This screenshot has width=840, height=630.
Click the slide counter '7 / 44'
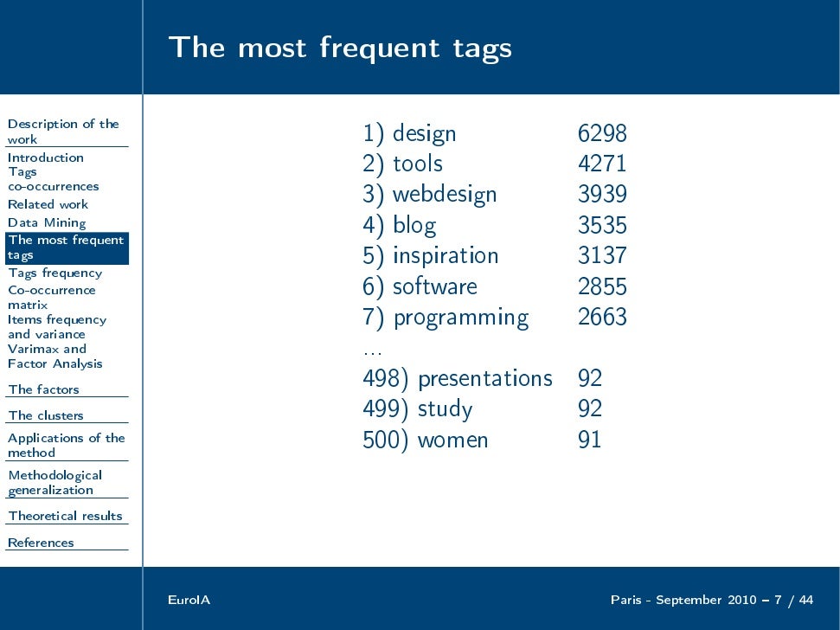pos(794,600)
